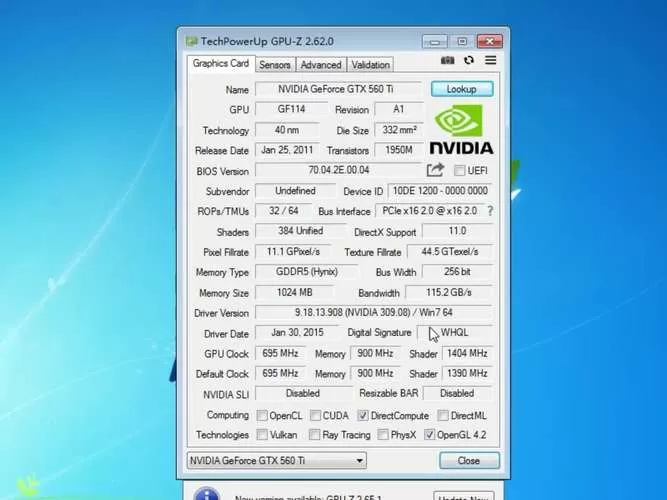
Task: Click the NVIDIA SLI value Disabled
Action: coord(303,393)
